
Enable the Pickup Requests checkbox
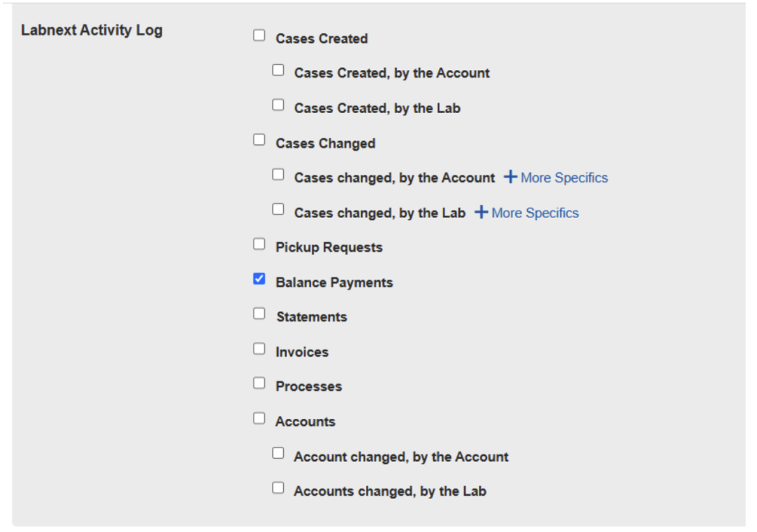(x=259, y=244)
